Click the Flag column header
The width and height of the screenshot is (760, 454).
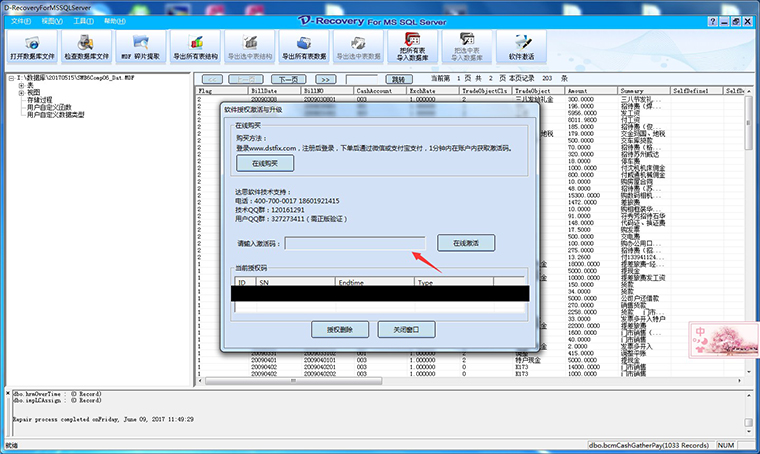click(x=222, y=91)
